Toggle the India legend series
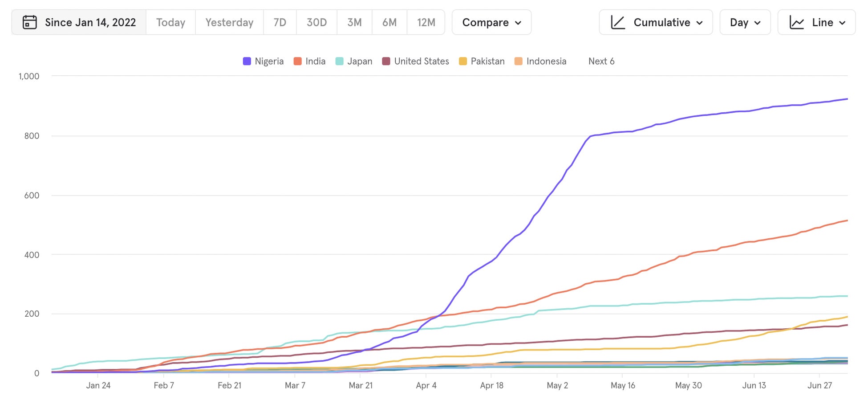868x400 pixels. point(310,61)
